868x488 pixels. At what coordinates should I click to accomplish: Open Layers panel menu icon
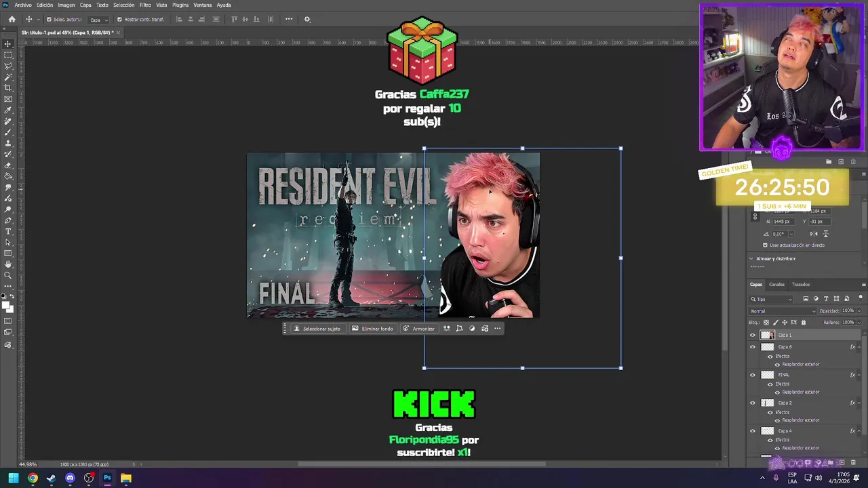pyautogui.click(x=863, y=285)
